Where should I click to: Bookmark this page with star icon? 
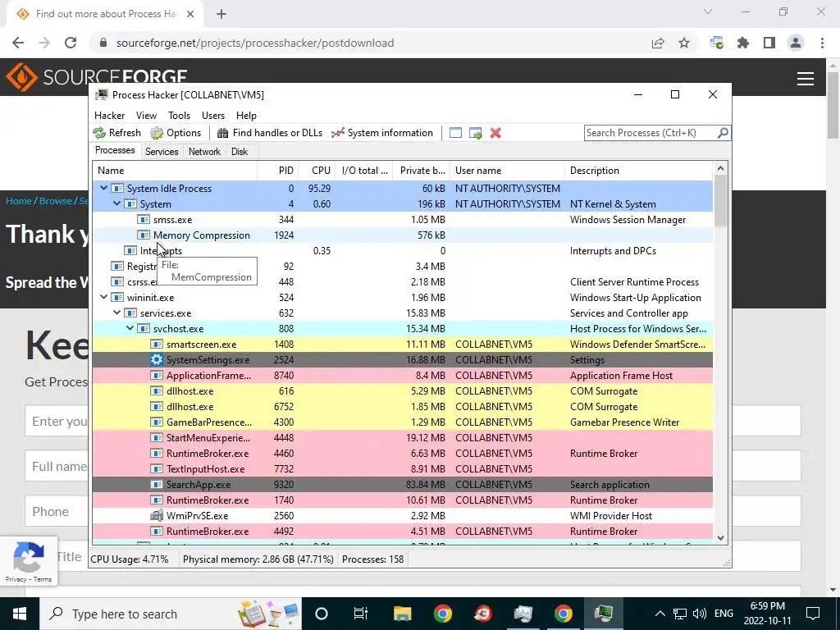click(x=684, y=43)
